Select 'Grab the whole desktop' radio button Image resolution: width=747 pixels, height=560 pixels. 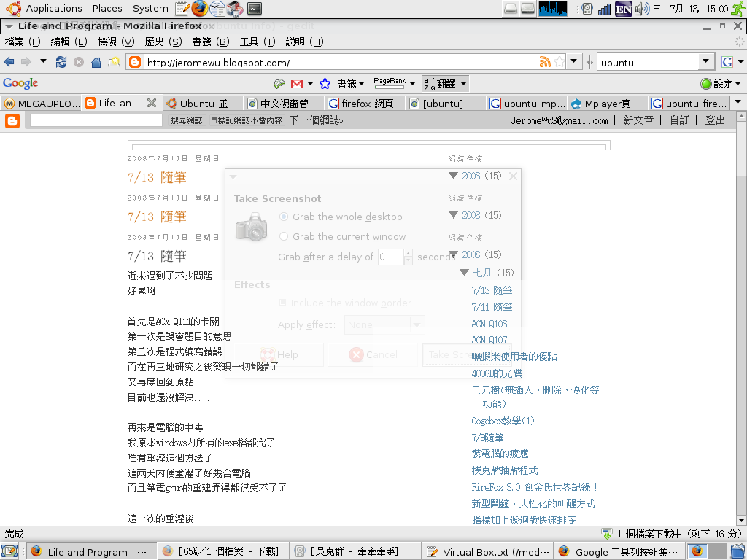(284, 217)
